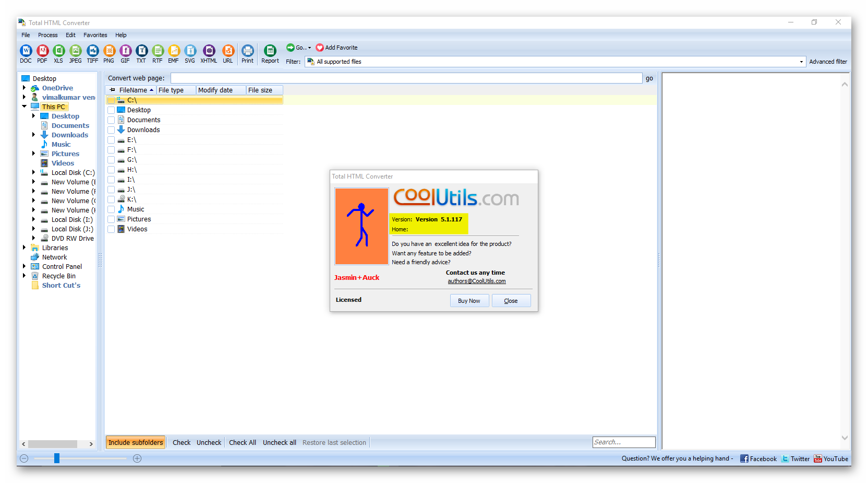Close the Total HTML Converter dialog
Image resolution: width=868 pixels, height=483 pixels.
[x=511, y=301]
